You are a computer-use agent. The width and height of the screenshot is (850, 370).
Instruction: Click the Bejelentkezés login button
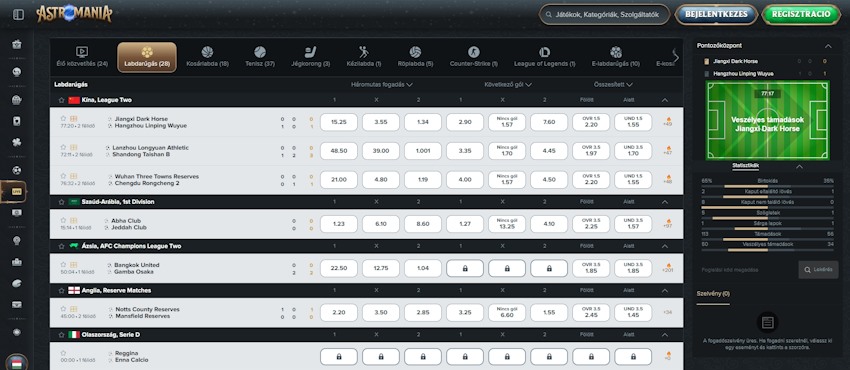point(716,14)
